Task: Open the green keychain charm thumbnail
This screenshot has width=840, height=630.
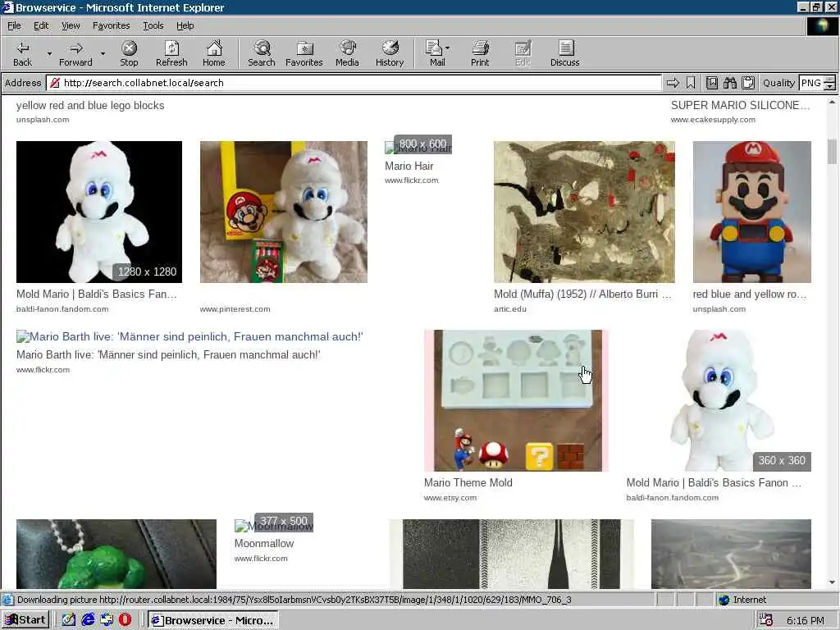Action: tap(116, 554)
